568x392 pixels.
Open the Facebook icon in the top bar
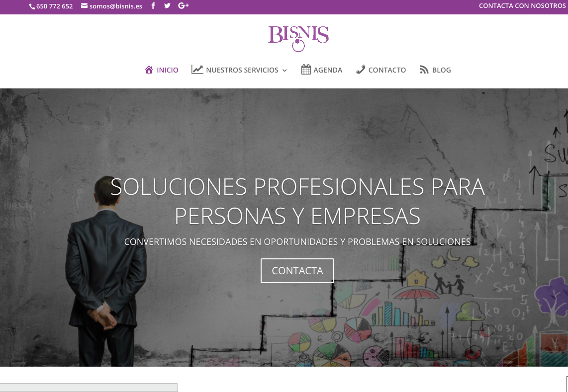(153, 5)
